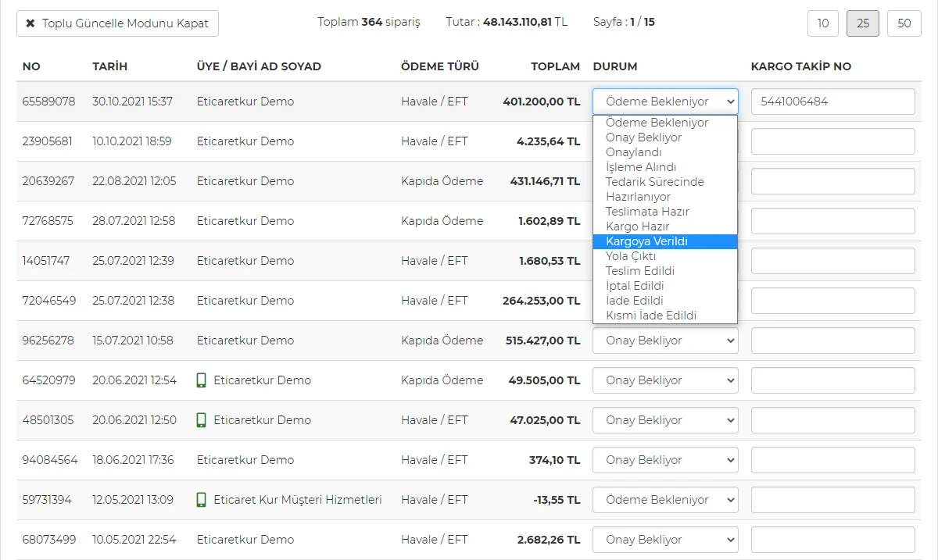The image size is (938, 560).
Task: Select Onaylandı status option
Action: coord(664,152)
